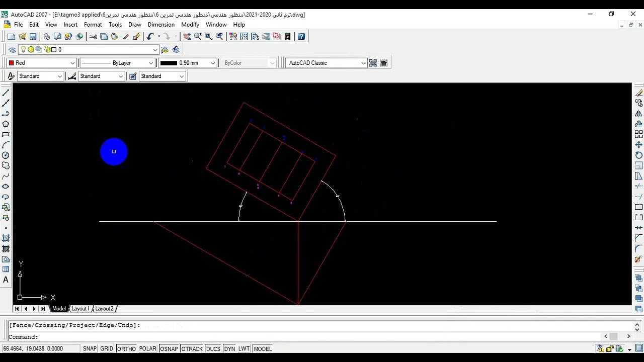
Task: Open the Draw menu
Action: tap(135, 25)
